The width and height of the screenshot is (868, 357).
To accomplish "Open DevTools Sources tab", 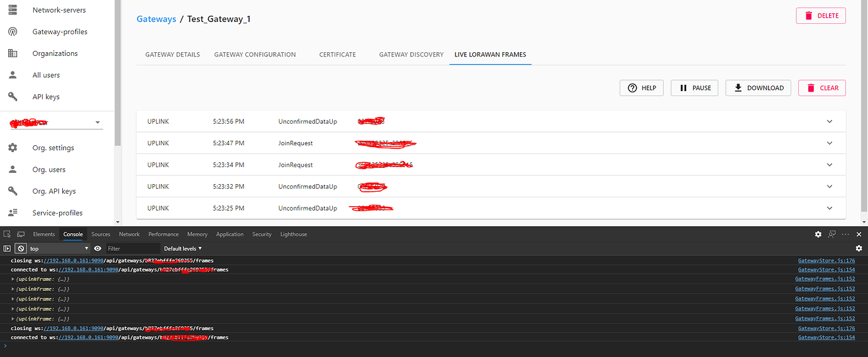I will [x=101, y=234].
